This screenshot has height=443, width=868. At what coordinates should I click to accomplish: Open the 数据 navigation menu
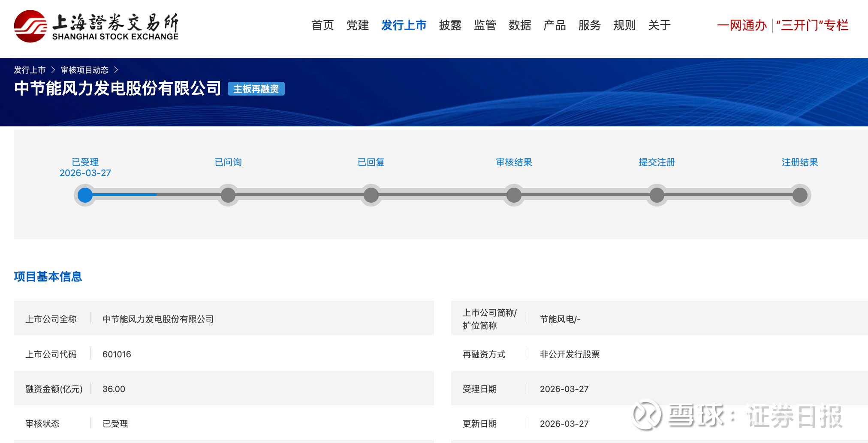520,25
